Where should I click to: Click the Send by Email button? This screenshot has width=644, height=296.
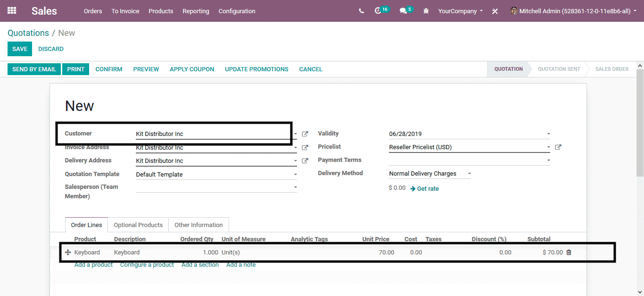34,69
